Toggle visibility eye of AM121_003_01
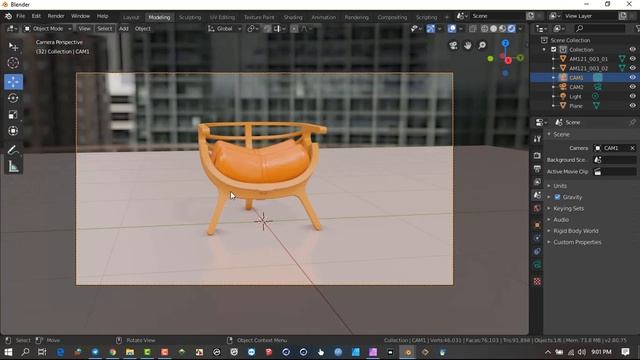This screenshot has width=640, height=360. tap(632, 59)
